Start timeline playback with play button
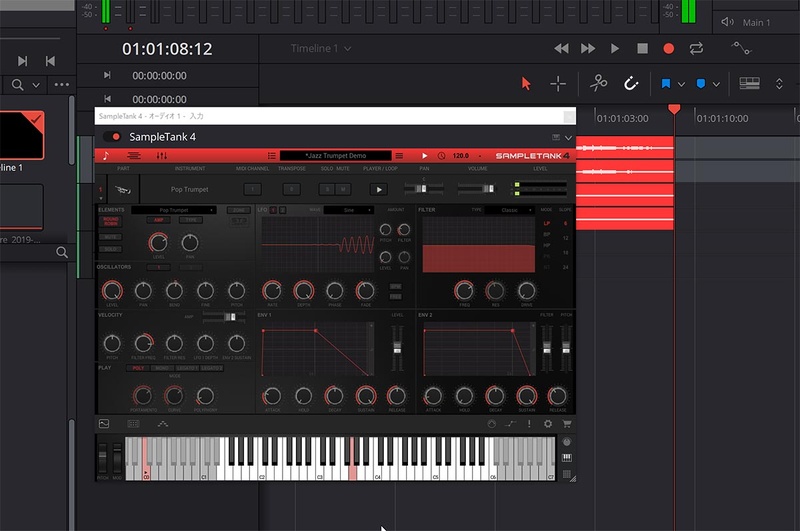800x531 pixels. 615,48
